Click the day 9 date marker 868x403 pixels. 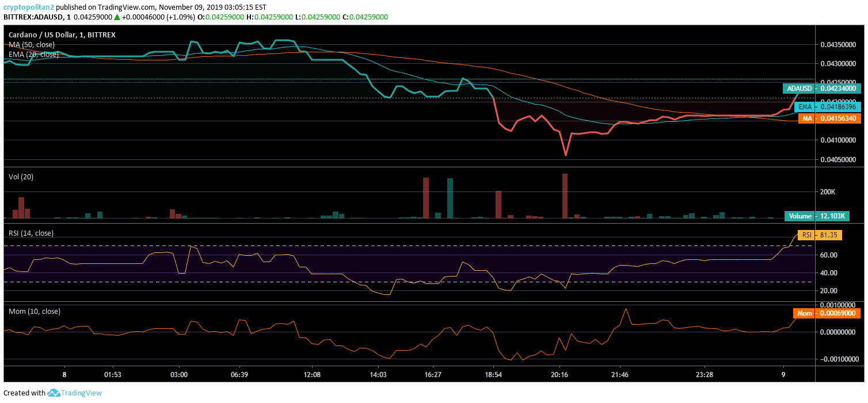[x=783, y=374]
